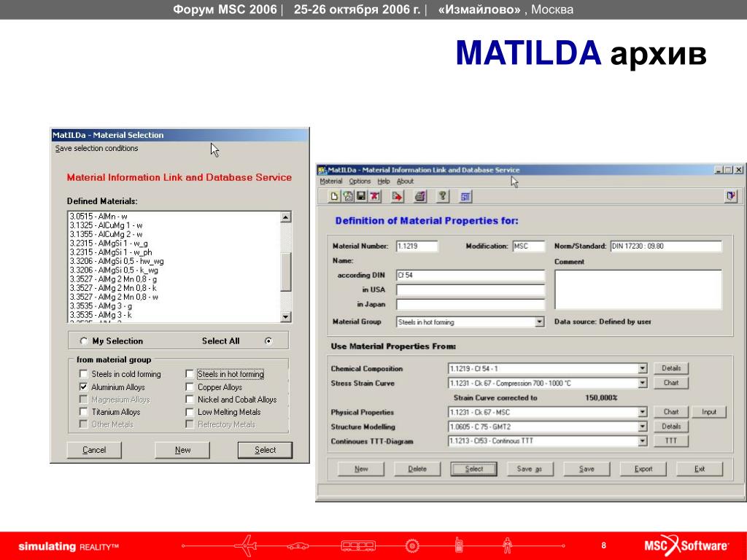
Task: Click Exit button in bottom button row
Action: click(700, 469)
